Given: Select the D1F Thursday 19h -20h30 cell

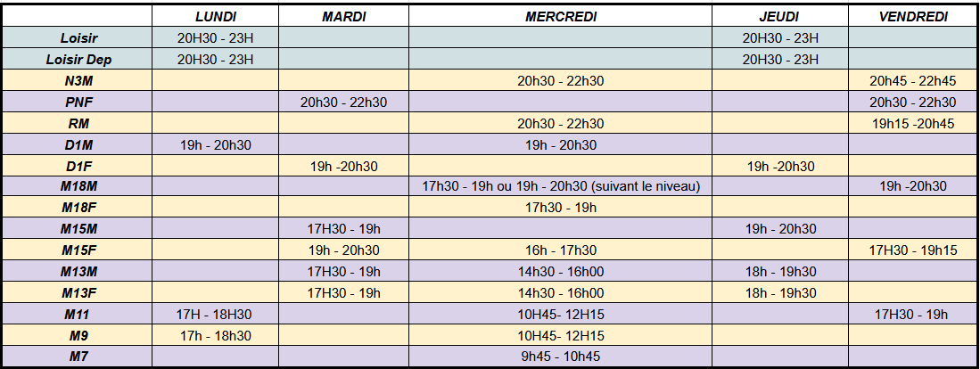Looking at the screenshot, I should [x=780, y=166].
